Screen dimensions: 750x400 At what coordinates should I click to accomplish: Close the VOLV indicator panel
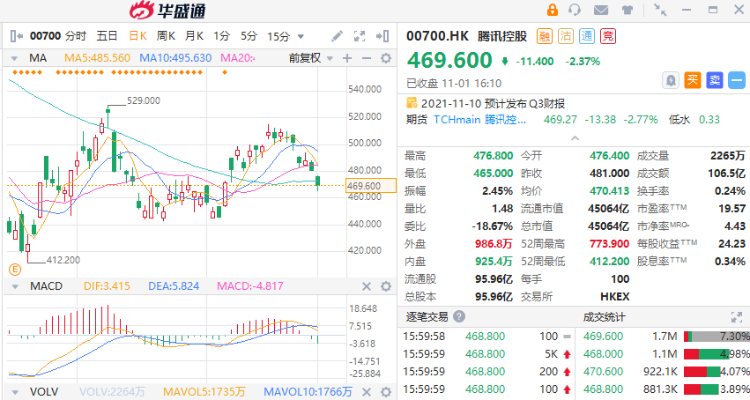[x=366, y=392]
